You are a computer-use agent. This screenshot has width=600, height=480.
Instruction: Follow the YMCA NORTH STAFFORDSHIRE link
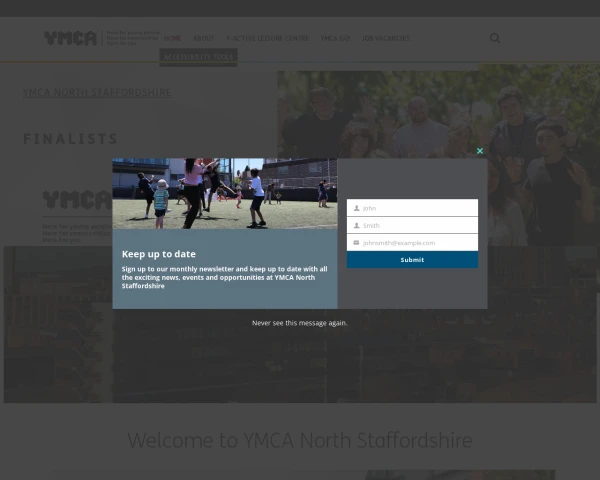(97, 92)
